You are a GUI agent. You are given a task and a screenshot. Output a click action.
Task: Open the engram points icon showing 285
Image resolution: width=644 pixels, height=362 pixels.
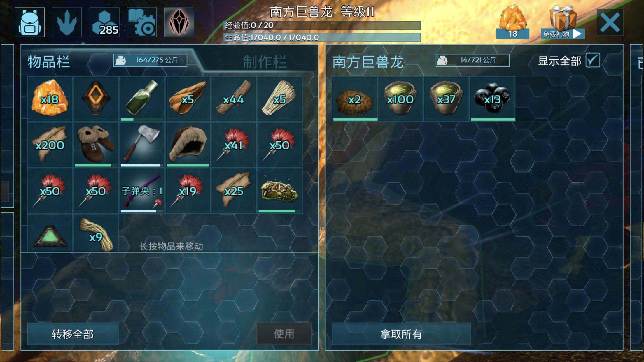click(x=104, y=22)
